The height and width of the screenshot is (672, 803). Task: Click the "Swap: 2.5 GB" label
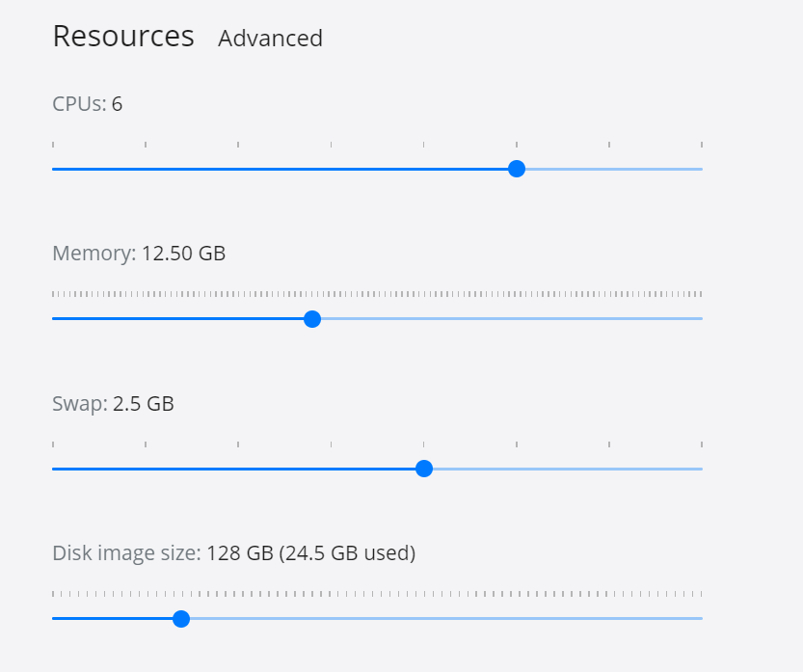[113, 403]
